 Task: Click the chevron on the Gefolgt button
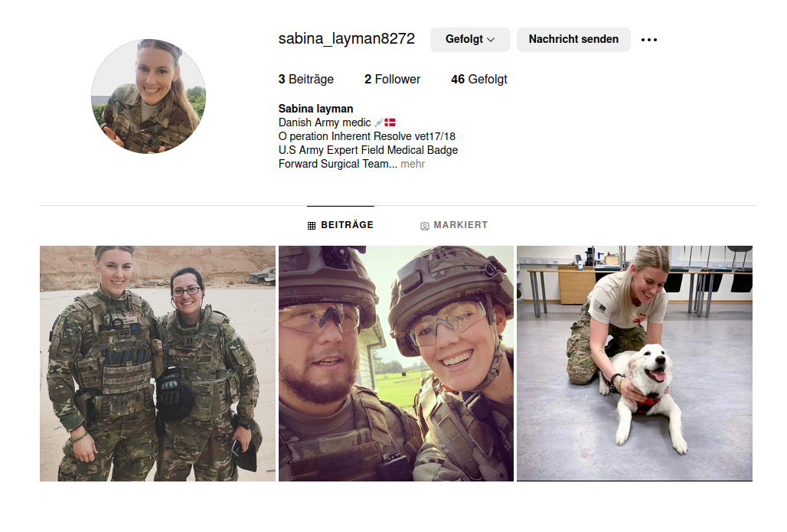point(491,40)
